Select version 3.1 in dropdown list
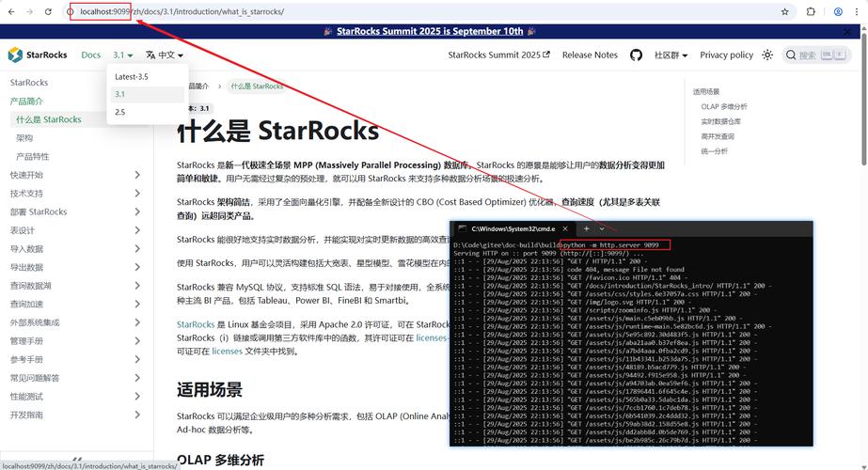This screenshot has height=470, width=868. click(x=148, y=94)
